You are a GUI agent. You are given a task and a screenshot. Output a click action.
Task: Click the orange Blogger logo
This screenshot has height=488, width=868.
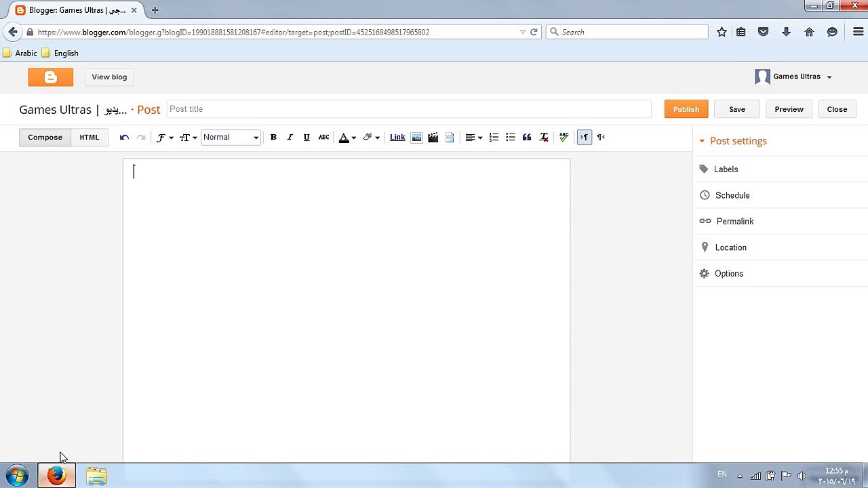(x=51, y=77)
